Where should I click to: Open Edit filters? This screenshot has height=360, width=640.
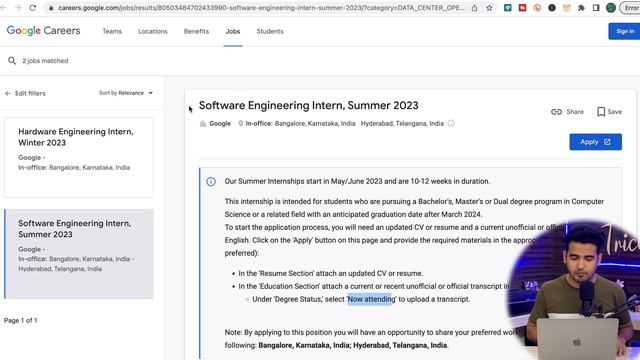[x=30, y=93]
